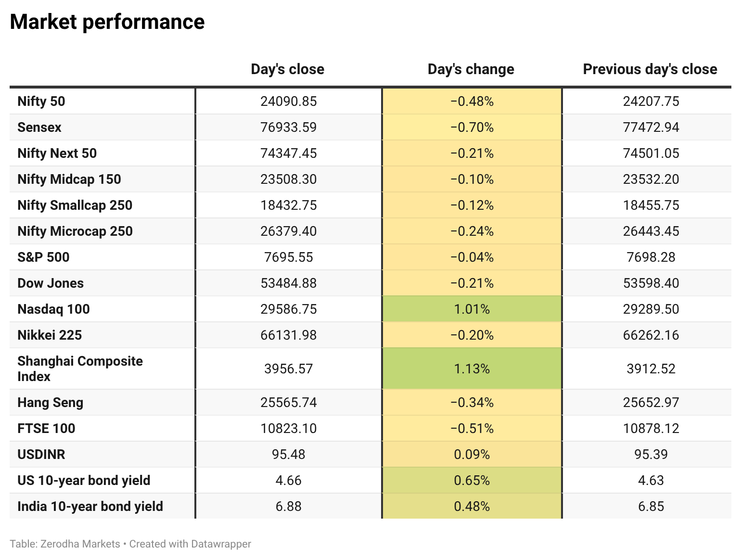This screenshot has height=560, width=741.
Task: Click the Day's close column header
Action: point(288,69)
